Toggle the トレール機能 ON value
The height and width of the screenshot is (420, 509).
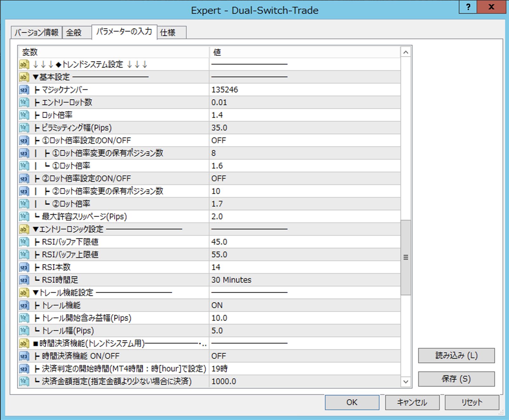pyautogui.click(x=304, y=305)
